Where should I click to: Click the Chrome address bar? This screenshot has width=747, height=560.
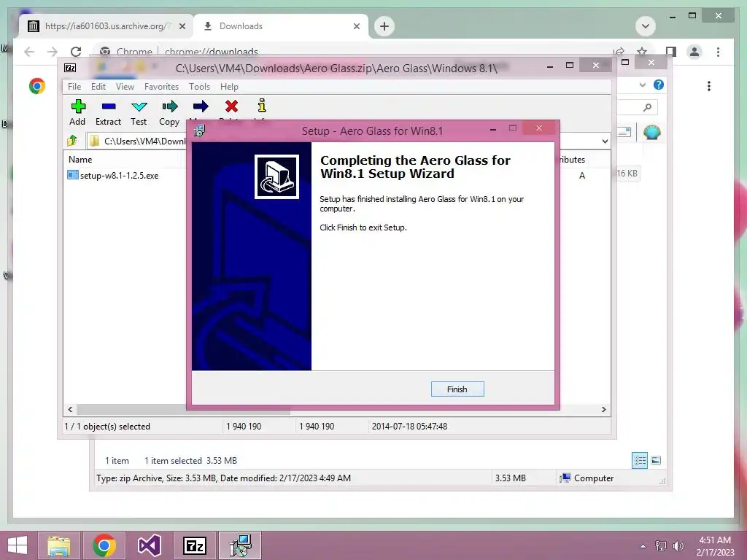pyautogui.click(x=352, y=52)
